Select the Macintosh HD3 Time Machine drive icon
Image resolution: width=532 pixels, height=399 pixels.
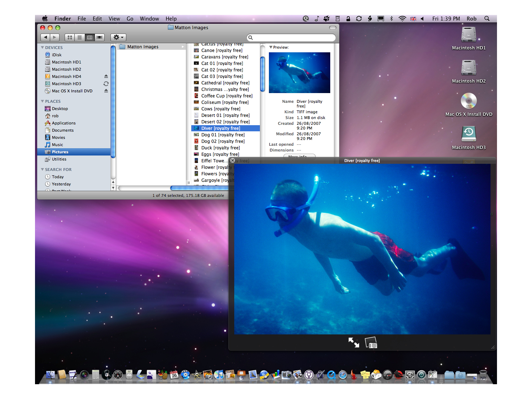(x=469, y=134)
